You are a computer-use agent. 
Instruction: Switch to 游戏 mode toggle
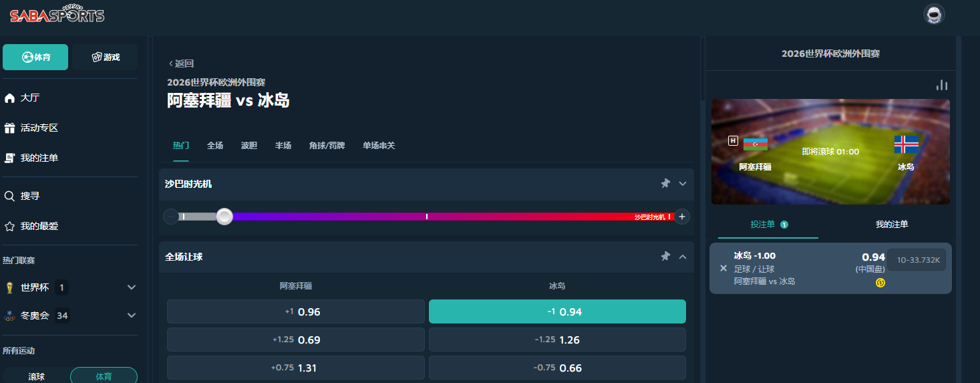pos(106,57)
